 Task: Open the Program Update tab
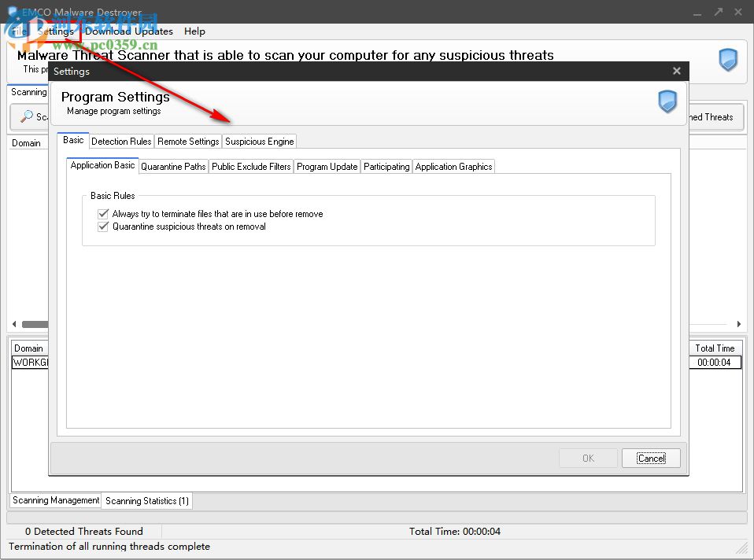point(327,166)
